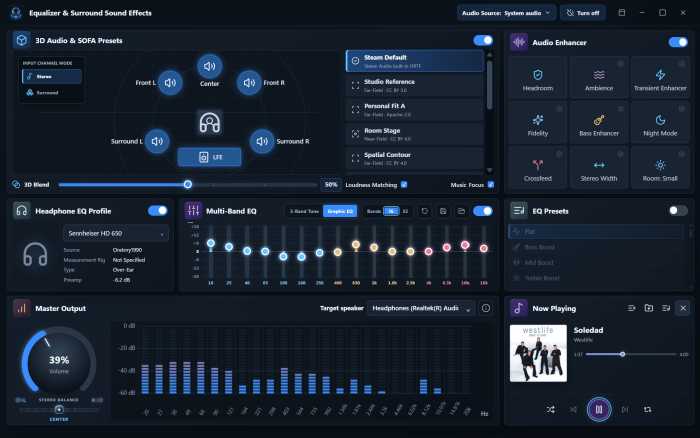
Task: Select the Spatial Contour preset
Action: tap(415, 159)
